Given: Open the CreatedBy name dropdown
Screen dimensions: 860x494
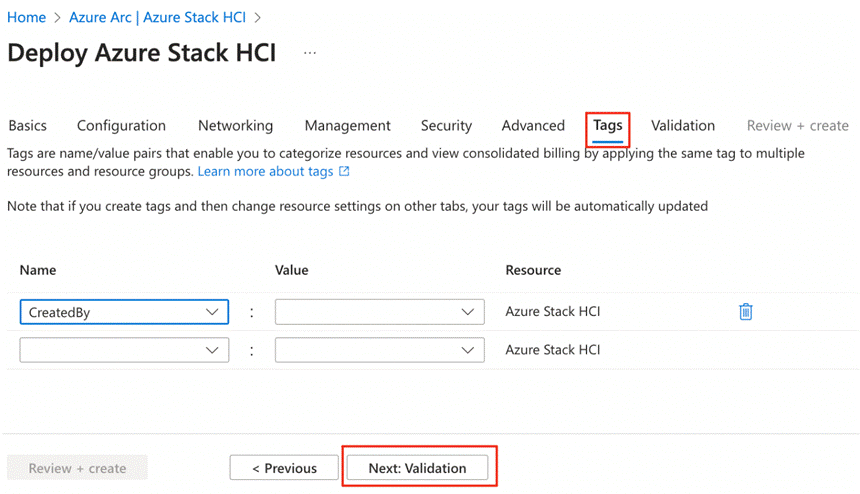Looking at the screenshot, I should (124, 312).
